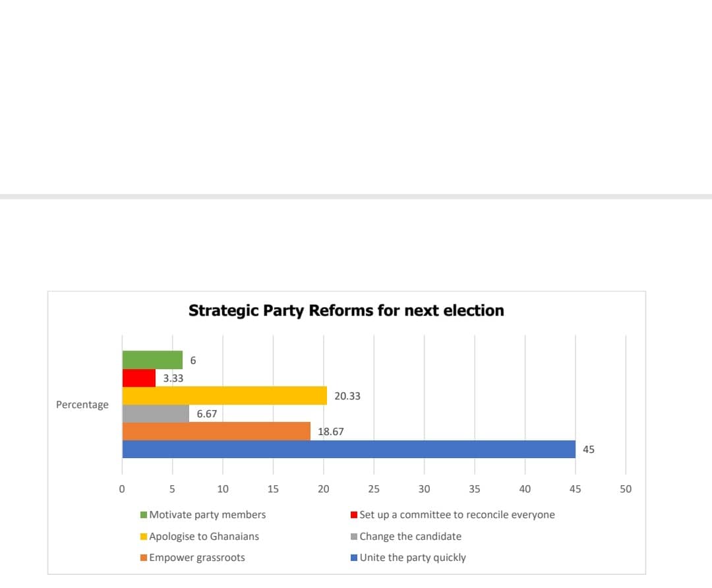
Task: Click the green bar labeled 6
Action: pos(152,360)
